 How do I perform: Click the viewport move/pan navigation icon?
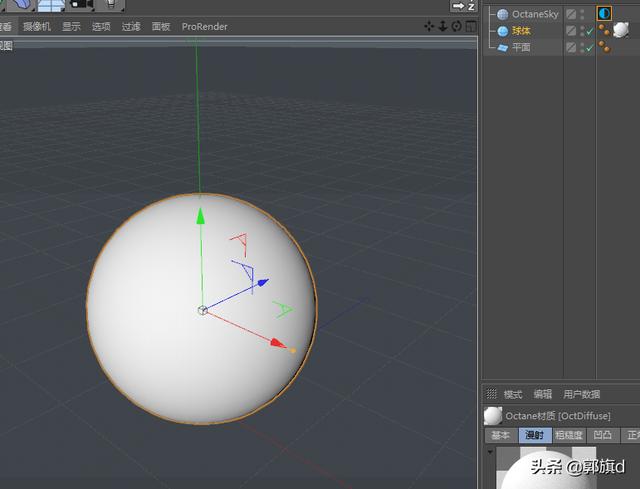pos(430,27)
